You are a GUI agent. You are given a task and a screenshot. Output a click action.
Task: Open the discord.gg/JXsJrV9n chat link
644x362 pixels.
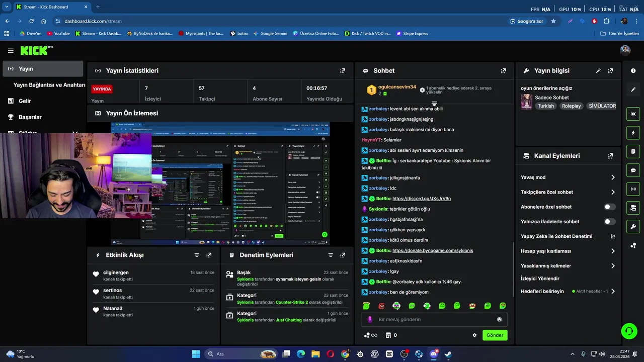point(422,199)
